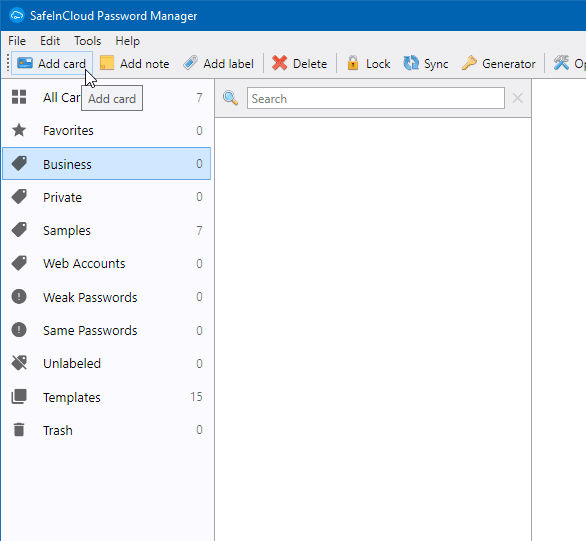Select the Trash bin icon
The image size is (586, 541).
pyautogui.click(x=19, y=430)
